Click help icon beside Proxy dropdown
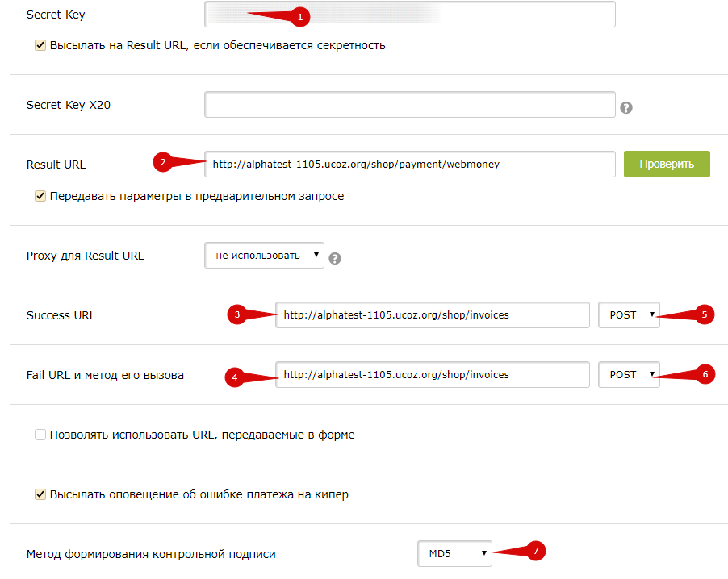Screen dimensions: 728x579 335,258
